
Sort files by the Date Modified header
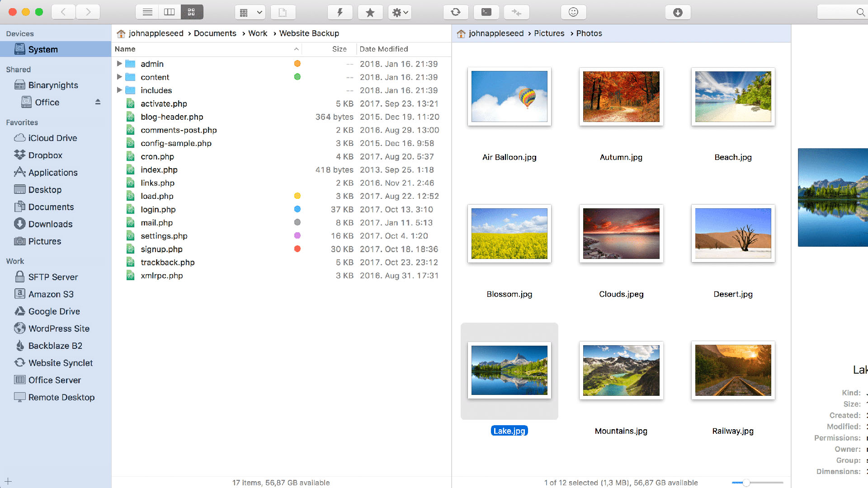(383, 49)
